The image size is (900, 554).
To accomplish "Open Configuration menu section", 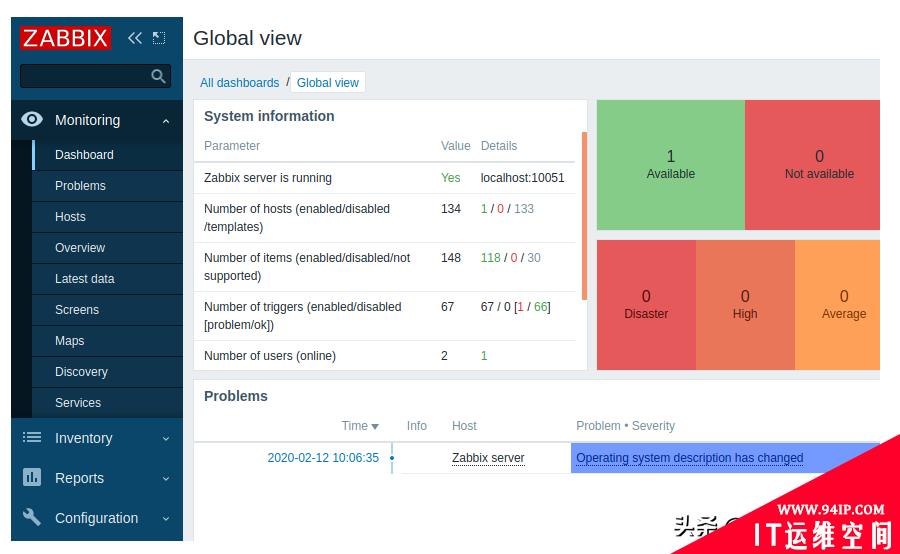I will [96, 518].
